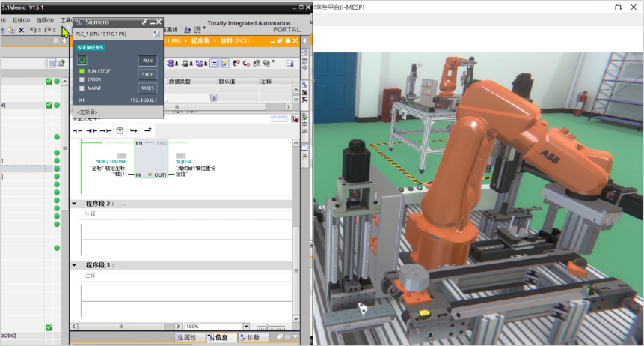Screen dimensions: 644x346
Task: Toggle the RUN / STOP indicator
Action: (82, 70)
